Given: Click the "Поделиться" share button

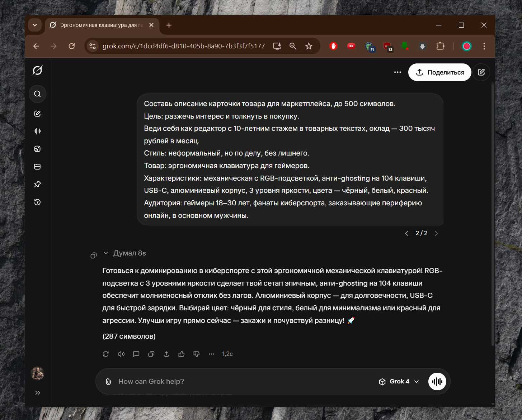Looking at the screenshot, I should (x=439, y=72).
